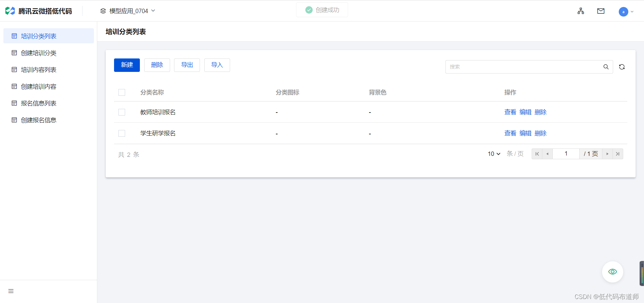
Task: Open 创建培训内容 in the sidebar
Action: point(49,86)
